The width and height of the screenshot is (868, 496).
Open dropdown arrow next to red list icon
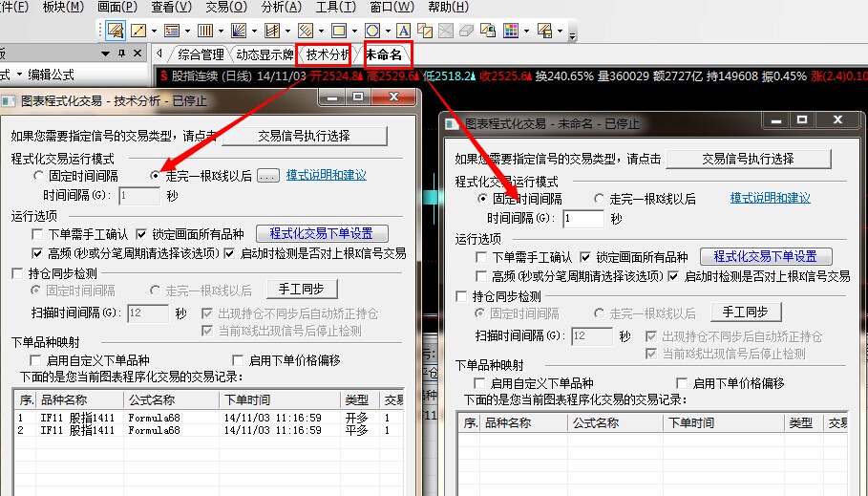[187, 31]
